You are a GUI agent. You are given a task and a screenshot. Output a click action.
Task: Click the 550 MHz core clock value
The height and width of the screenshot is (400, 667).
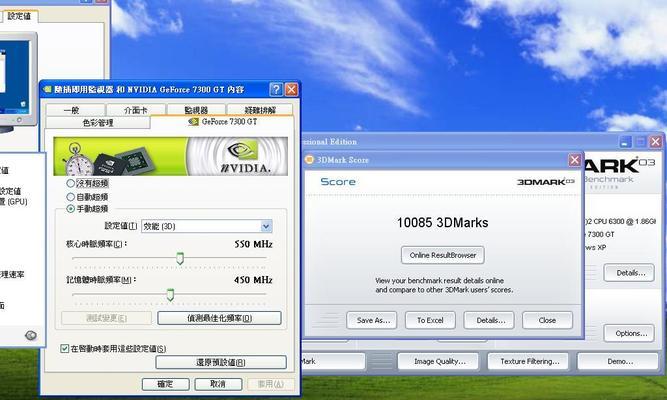coord(253,244)
